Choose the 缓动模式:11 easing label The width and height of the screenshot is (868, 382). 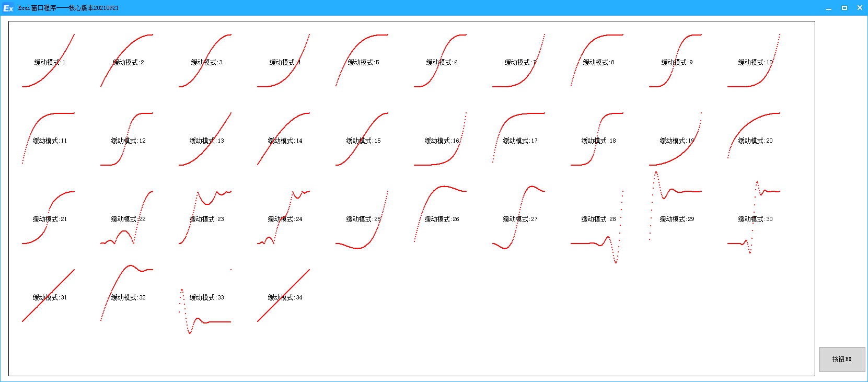coord(50,141)
